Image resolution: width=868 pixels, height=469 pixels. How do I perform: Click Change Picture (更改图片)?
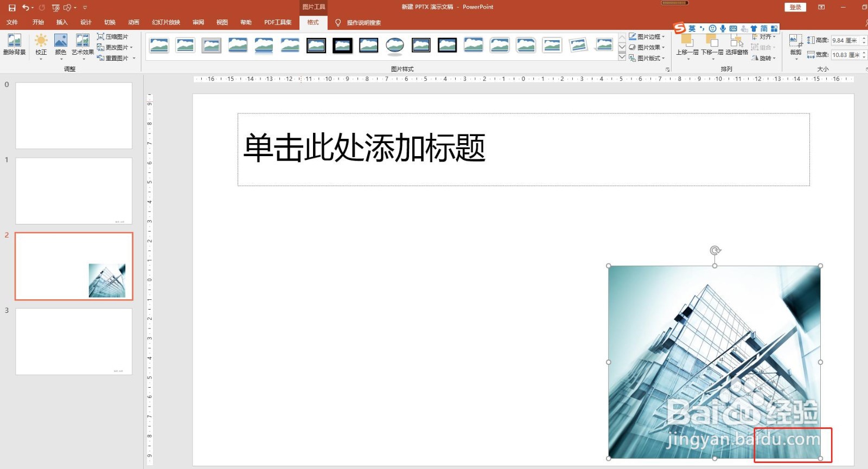pyautogui.click(x=113, y=47)
